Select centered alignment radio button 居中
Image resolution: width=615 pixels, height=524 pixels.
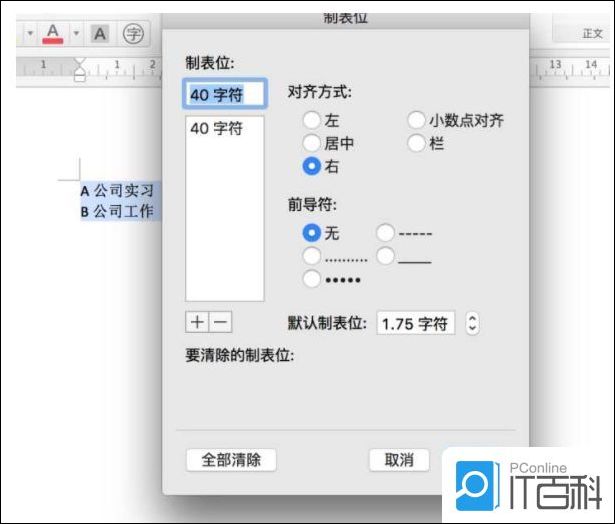tap(312, 143)
